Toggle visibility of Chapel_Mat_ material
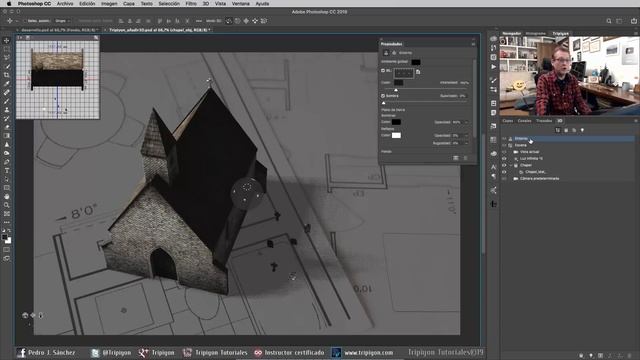Image resolution: width=640 pixels, height=360 pixels. tap(504, 172)
